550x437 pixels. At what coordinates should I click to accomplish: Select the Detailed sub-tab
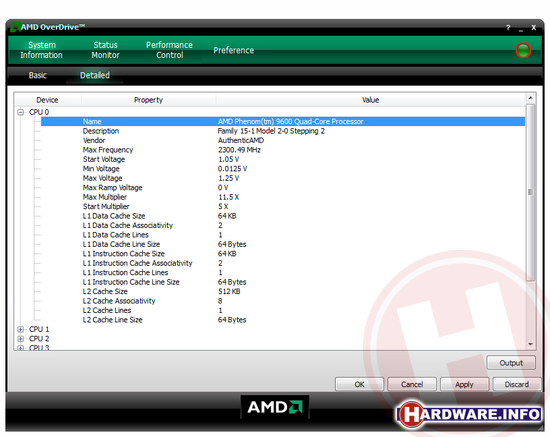coord(95,75)
